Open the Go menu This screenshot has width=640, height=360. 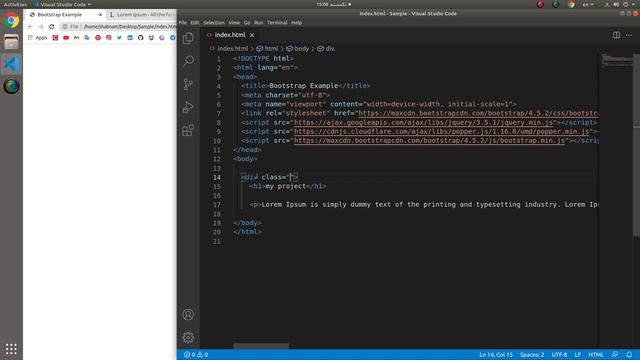tap(247, 23)
